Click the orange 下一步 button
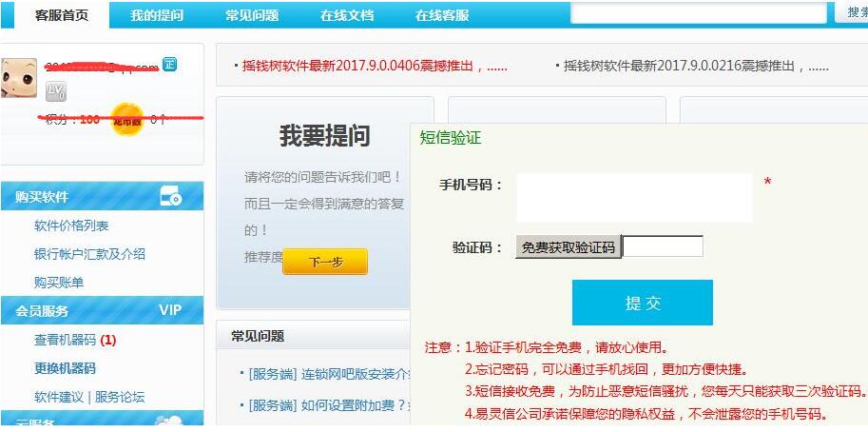The image size is (868, 432). click(325, 262)
